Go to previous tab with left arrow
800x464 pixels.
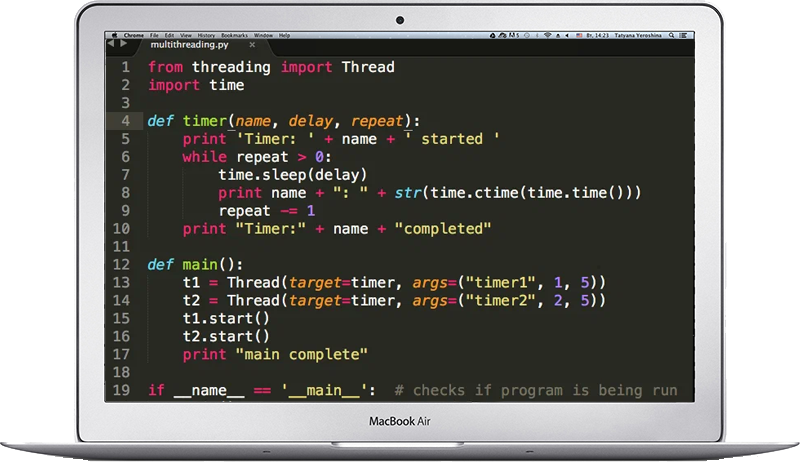click(111, 44)
